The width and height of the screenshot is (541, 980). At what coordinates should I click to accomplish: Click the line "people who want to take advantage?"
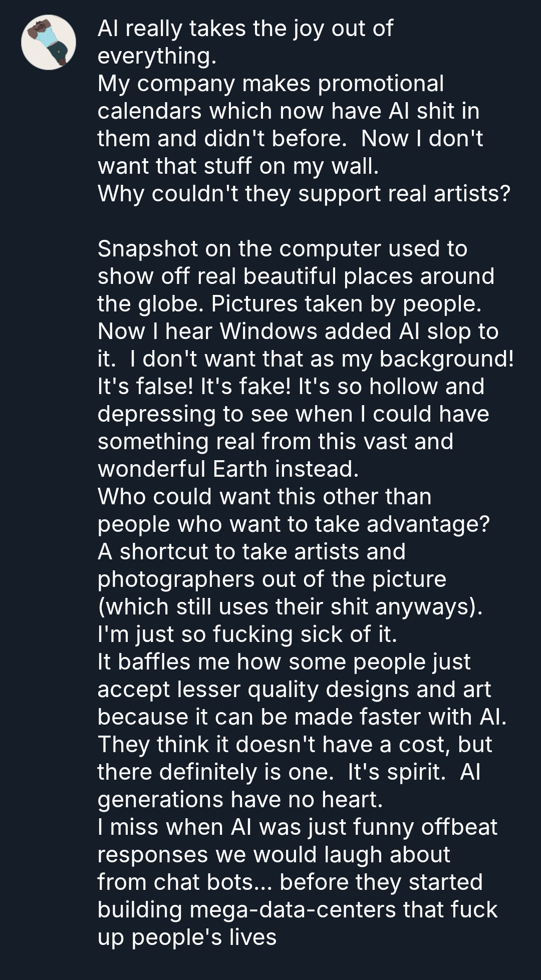(293, 524)
